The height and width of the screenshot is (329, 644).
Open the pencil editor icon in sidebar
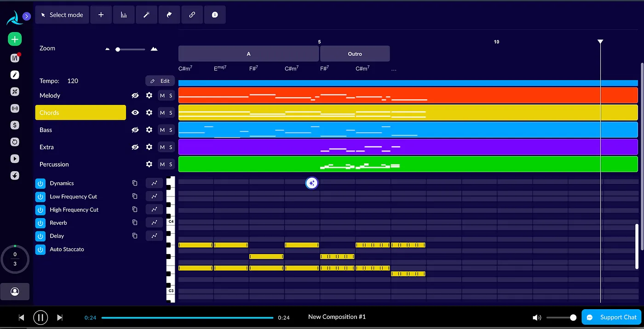tap(15, 75)
